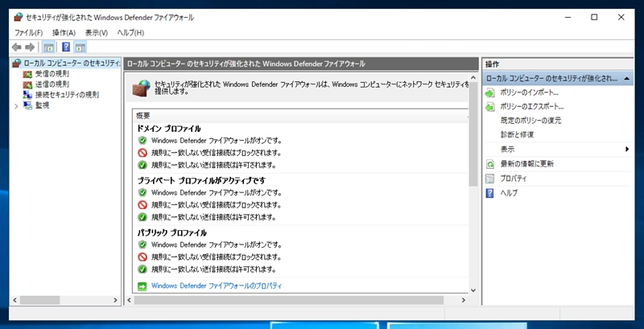This screenshot has height=329, width=644.
Task: Click the ヘルプ help icon in actions pane
Action: [x=490, y=193]
